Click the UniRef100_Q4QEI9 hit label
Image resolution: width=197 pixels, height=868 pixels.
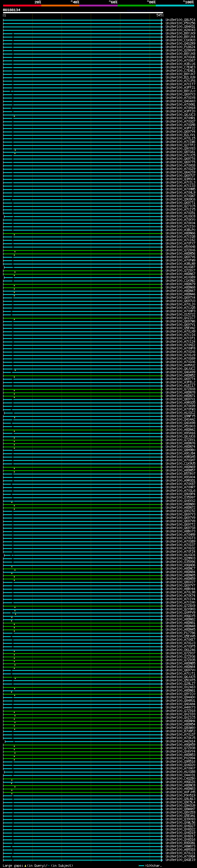tap(180, 860)
